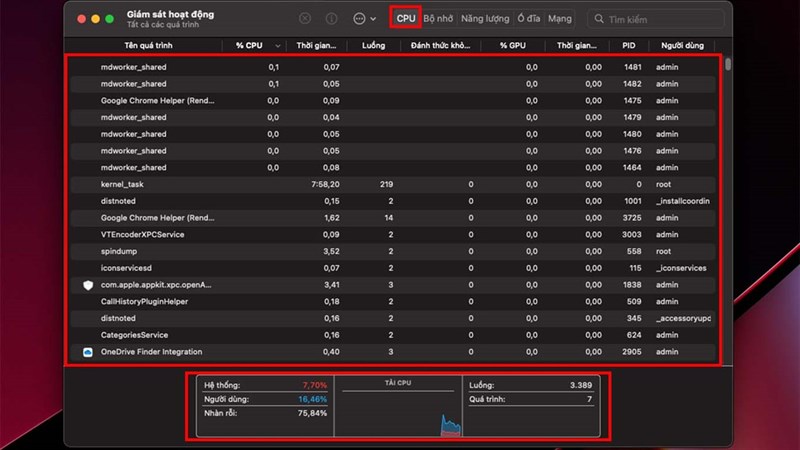Sort by Người dùng column header

point(680,46)
